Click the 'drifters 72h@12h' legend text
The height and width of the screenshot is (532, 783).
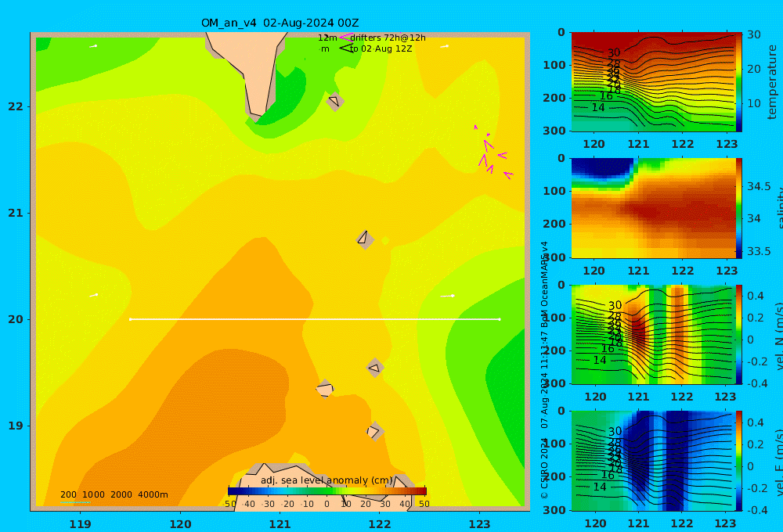(388, 38)
